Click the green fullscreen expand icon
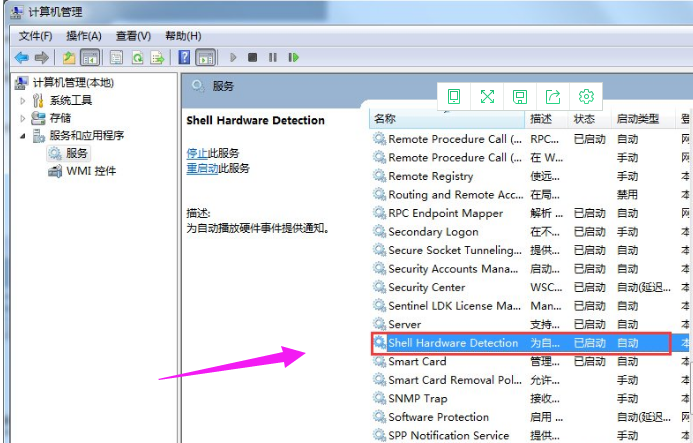Screen dimensions: 693x443 click(487, 96)
